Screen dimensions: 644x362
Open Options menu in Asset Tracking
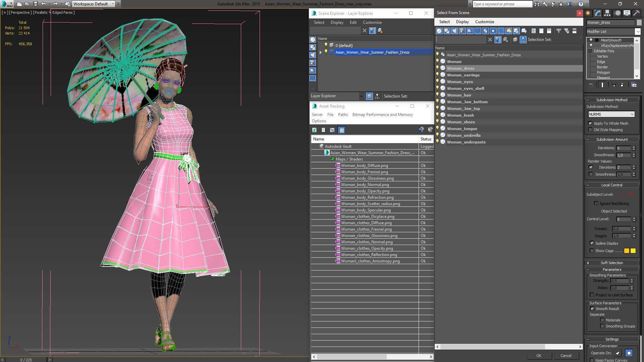[x=319, y=121]
